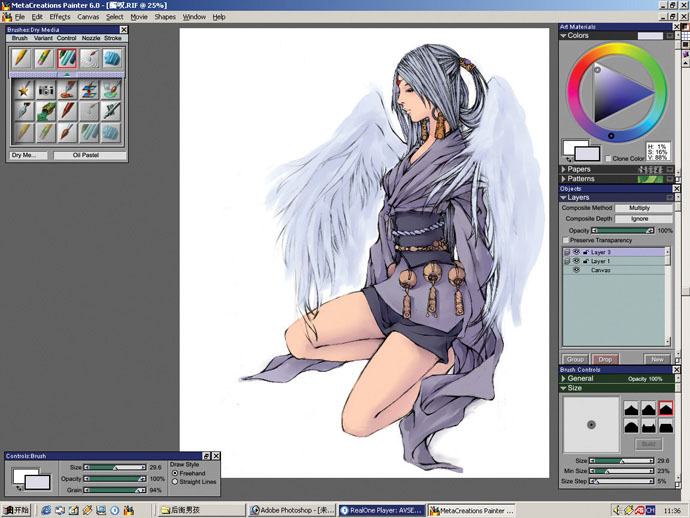
Task: Open the Shapes menu
Action: [165, 17]
